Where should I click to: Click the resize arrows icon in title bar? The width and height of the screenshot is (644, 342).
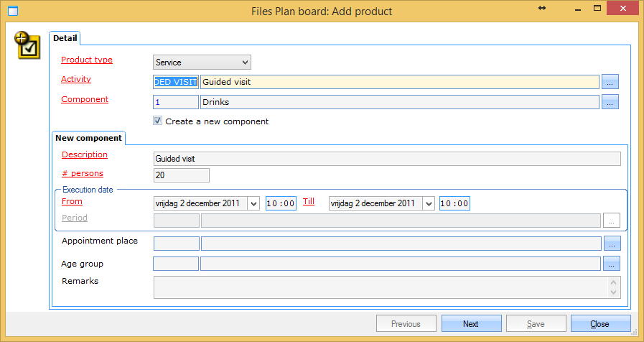542,8
